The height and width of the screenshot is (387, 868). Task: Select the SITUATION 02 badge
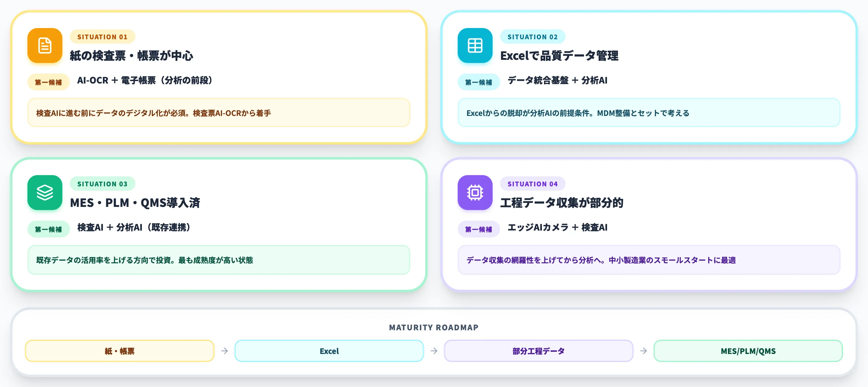[x=533, y=37]
